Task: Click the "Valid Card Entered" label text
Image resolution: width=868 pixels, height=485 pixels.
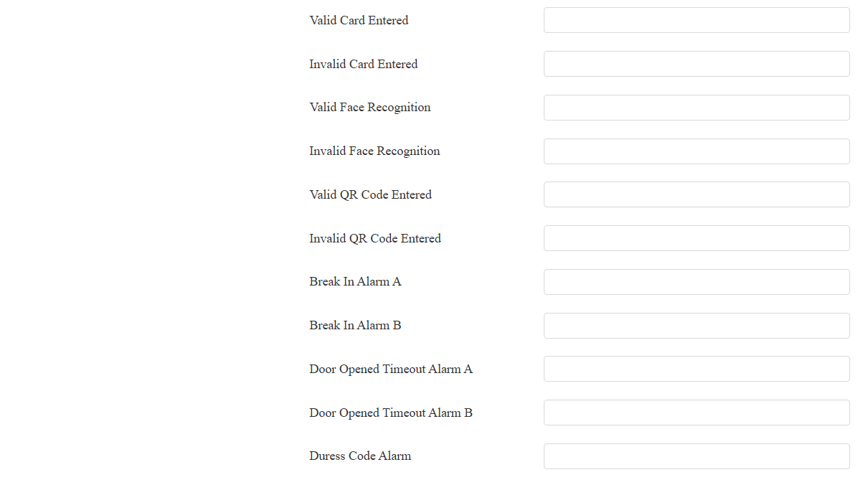Action: click(x=359, y=20)
